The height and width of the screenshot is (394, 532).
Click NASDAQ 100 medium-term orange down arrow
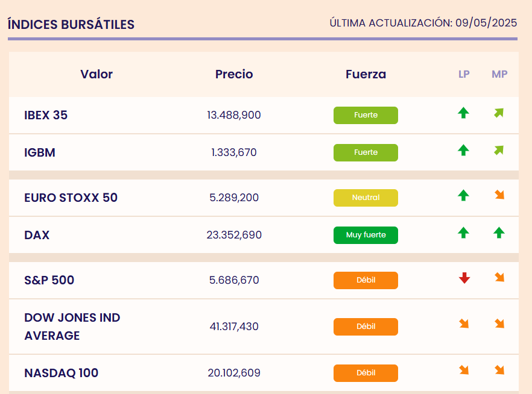tap(499, 370)
